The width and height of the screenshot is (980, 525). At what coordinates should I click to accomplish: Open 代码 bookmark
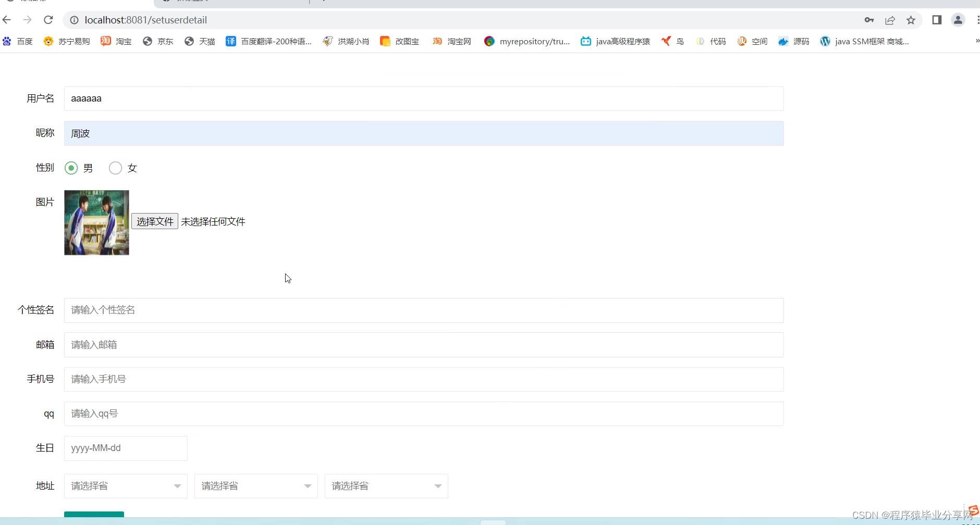click(710, 41)
